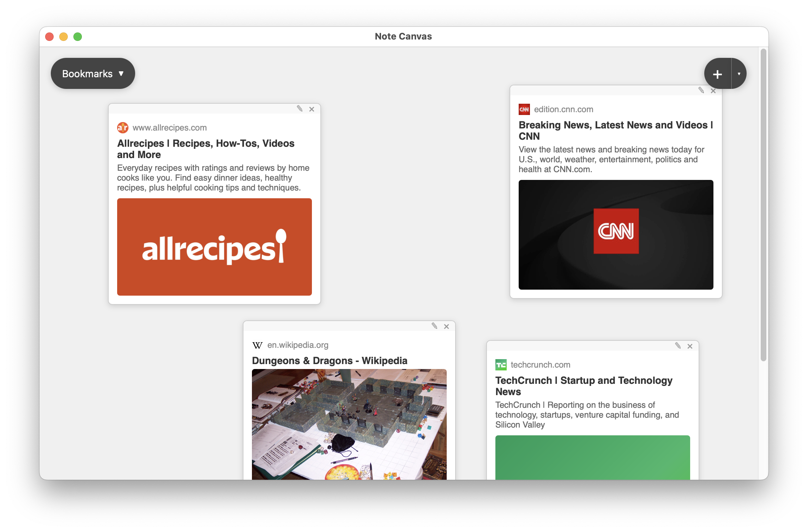Click the TechCrunch favicon icon
The image size is (808, 532).
point(501,365)
